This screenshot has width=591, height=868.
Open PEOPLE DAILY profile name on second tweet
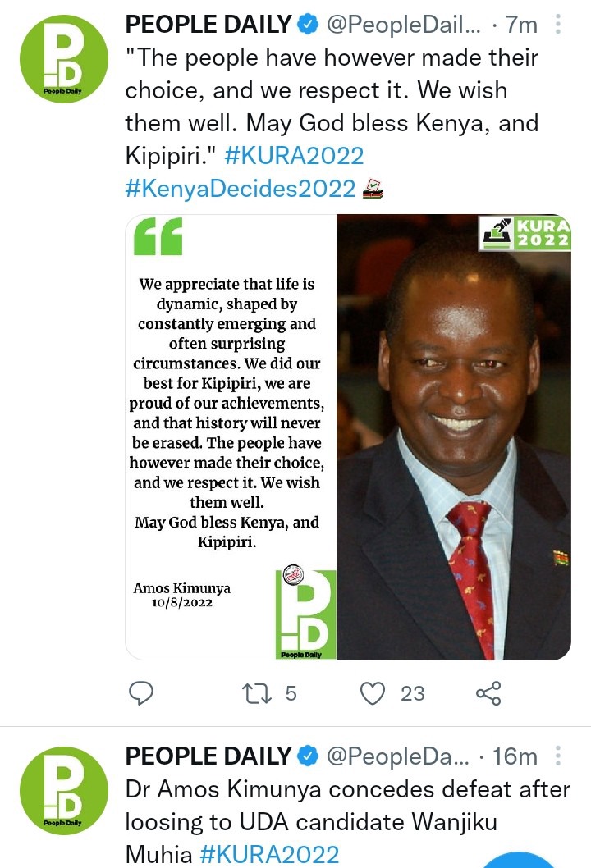coord(208,756)
